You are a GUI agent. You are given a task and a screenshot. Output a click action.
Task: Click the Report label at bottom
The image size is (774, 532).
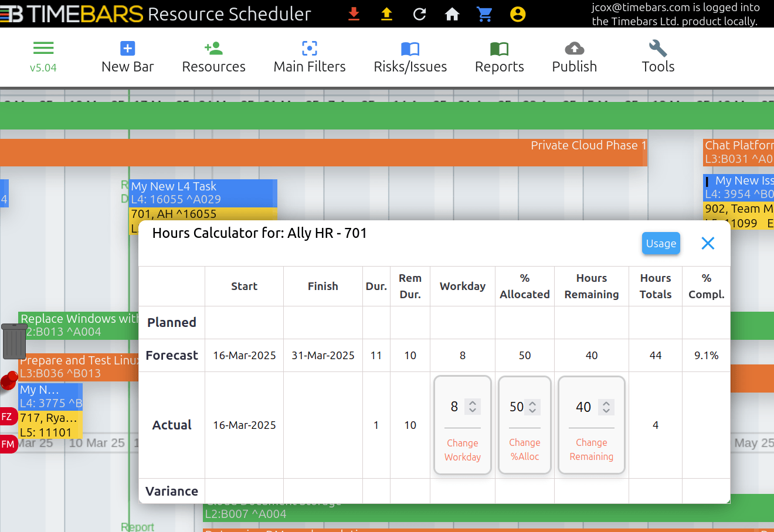[138, 527]
